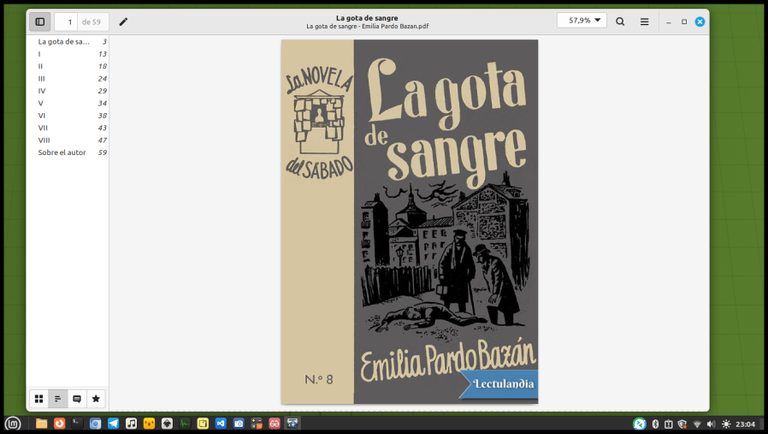Click the tray icon beside Bluetooth

pos(669,424)
